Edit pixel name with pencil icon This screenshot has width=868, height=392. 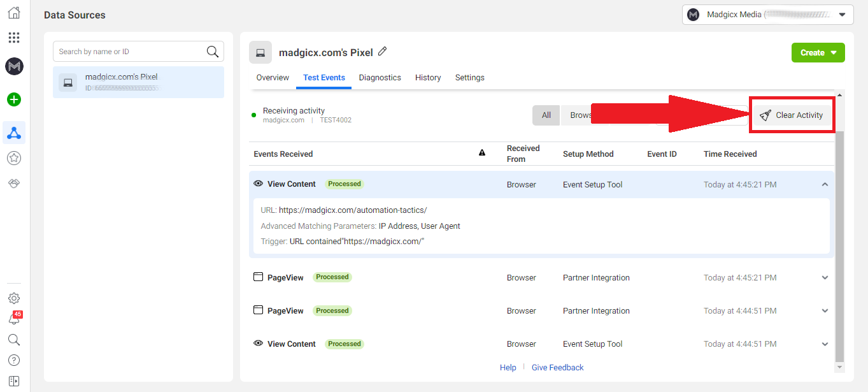[382, 51]
